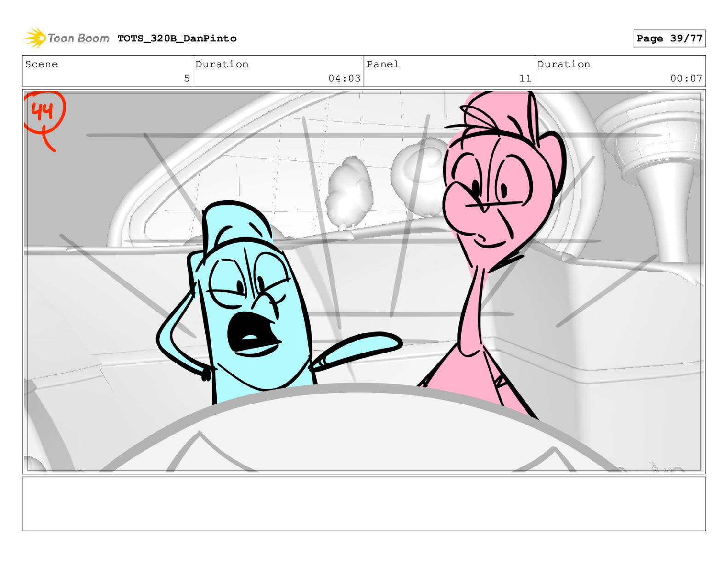The height and width of the screenshot is (564, 728).
Task: Select the Scene label
Action: click(x=41, y=64)
